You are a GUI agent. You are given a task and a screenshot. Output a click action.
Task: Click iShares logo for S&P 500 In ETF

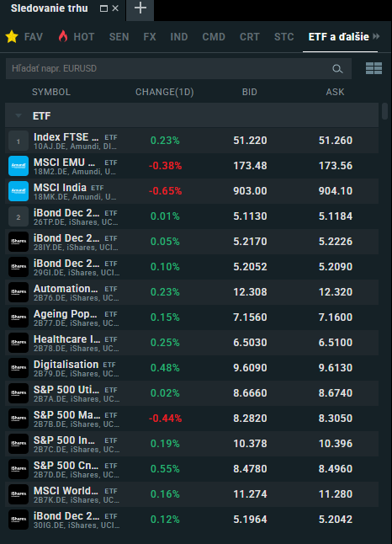19,444
